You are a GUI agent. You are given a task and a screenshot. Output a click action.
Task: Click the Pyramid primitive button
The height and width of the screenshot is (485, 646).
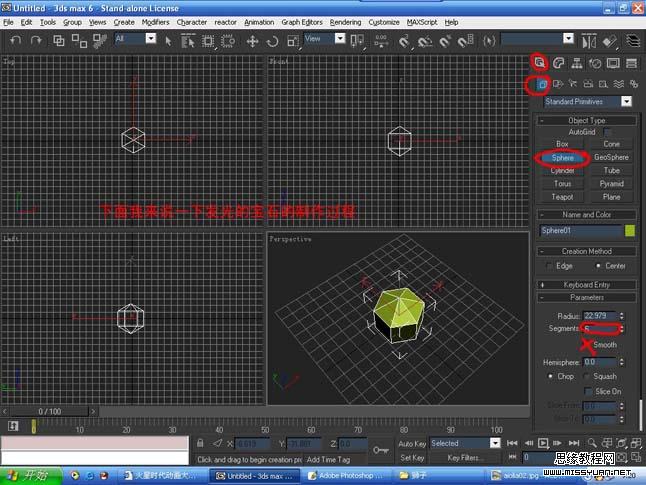click(x=611, y=184)
